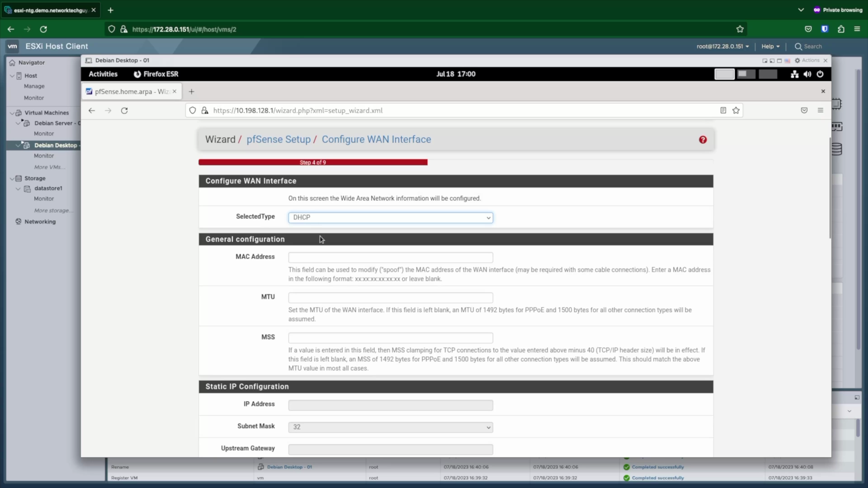
Task: Click the Step 4 of 9 progress bar
Action: pyautogui.click(x=313, y=162)
